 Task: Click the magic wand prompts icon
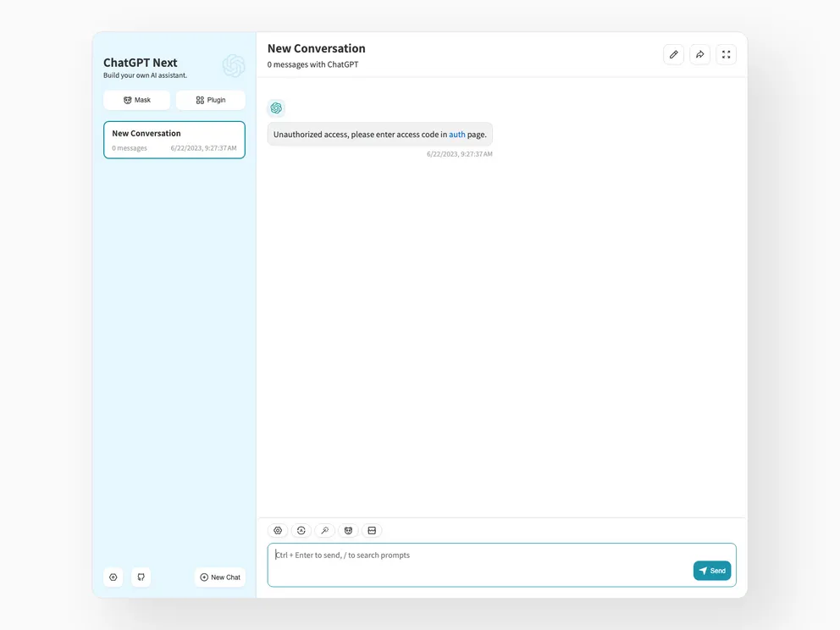pyautogui.click(x=324, y=530)
